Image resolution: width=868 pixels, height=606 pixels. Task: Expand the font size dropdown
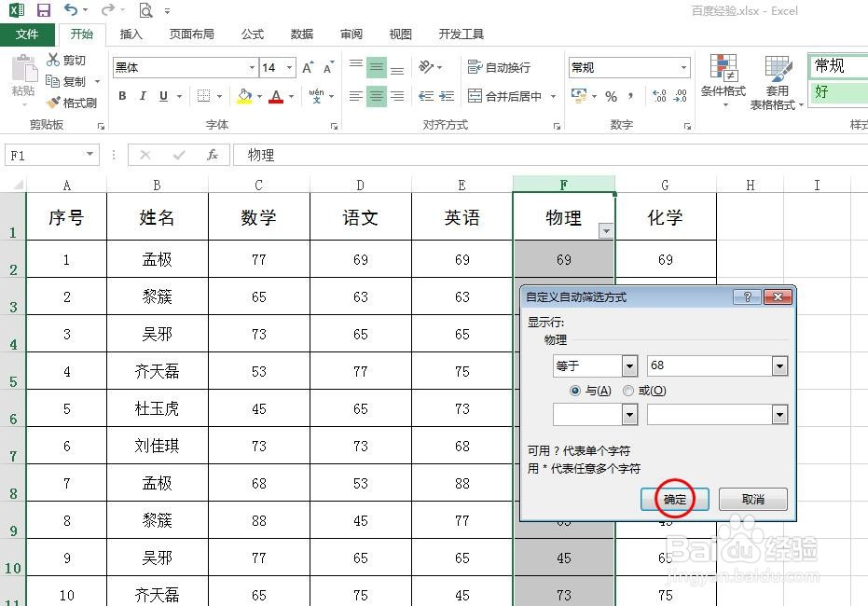click(290, 67)
